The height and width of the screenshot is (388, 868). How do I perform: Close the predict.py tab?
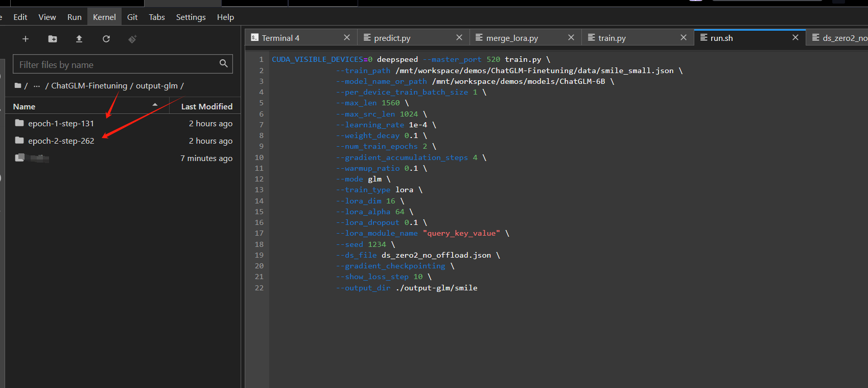point(459,37)
